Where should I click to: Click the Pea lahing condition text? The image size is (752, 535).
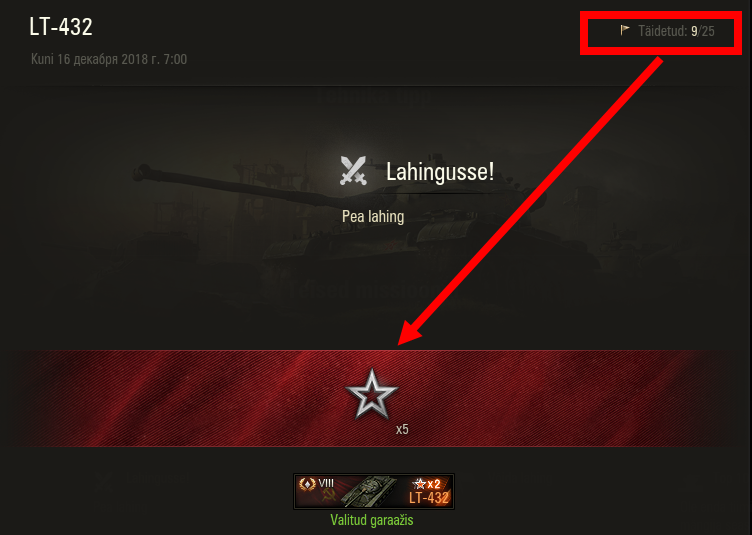click(373, 217)
